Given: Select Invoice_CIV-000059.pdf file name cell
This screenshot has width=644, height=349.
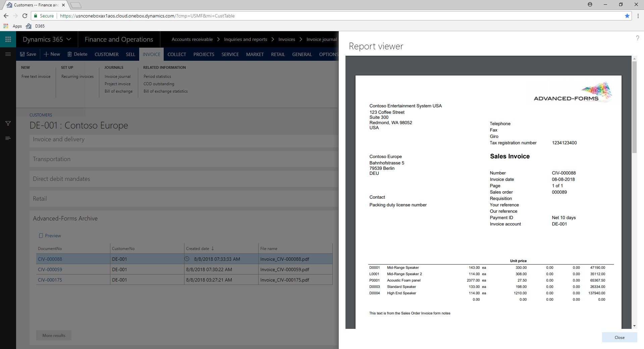Looking at the screenshot, I should 296,269.
